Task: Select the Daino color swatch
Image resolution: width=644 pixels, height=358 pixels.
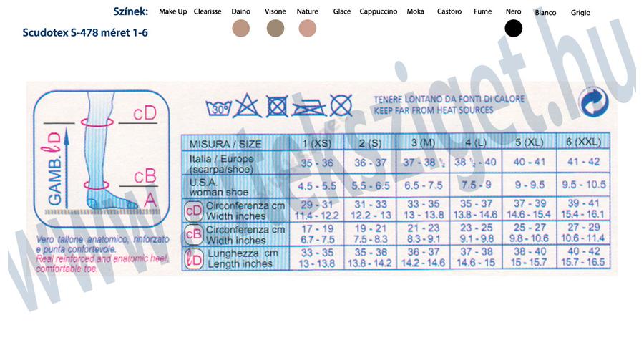Action: point(240,29)
